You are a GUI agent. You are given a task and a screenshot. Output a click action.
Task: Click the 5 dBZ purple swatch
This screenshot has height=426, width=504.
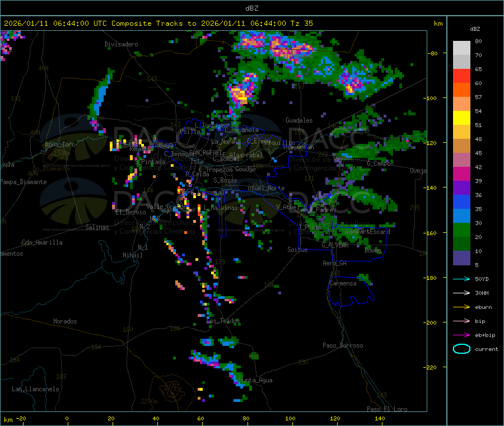coord(461,258)
